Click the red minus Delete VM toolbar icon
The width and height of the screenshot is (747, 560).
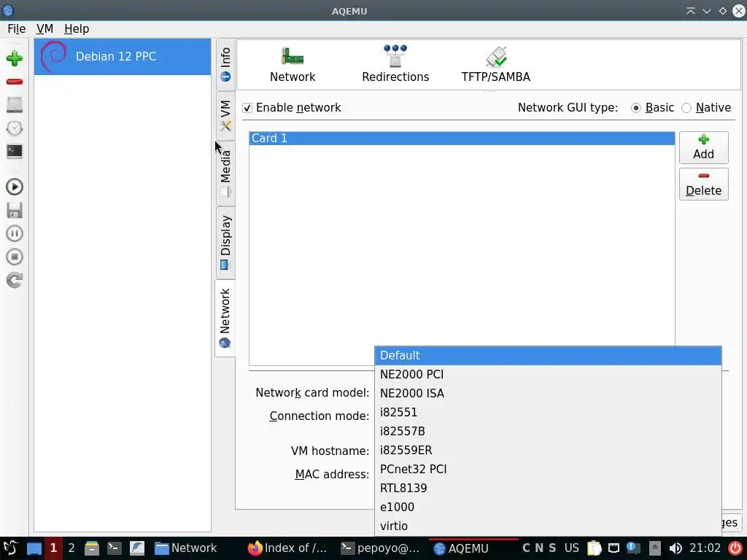pyautogui.click(x=15, y=82)
